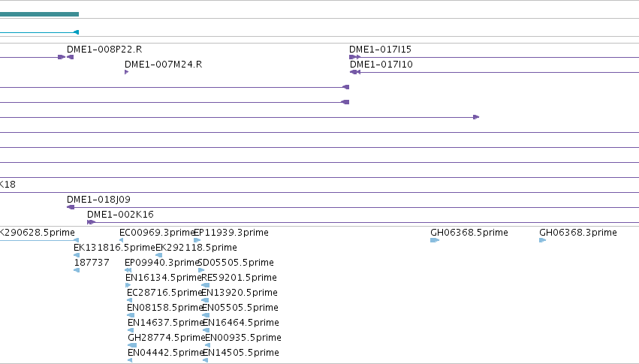639x364 pixels.
Task: Click the GH28774.5prime blue arrow glyph
Action: click(x=132, y=345)
